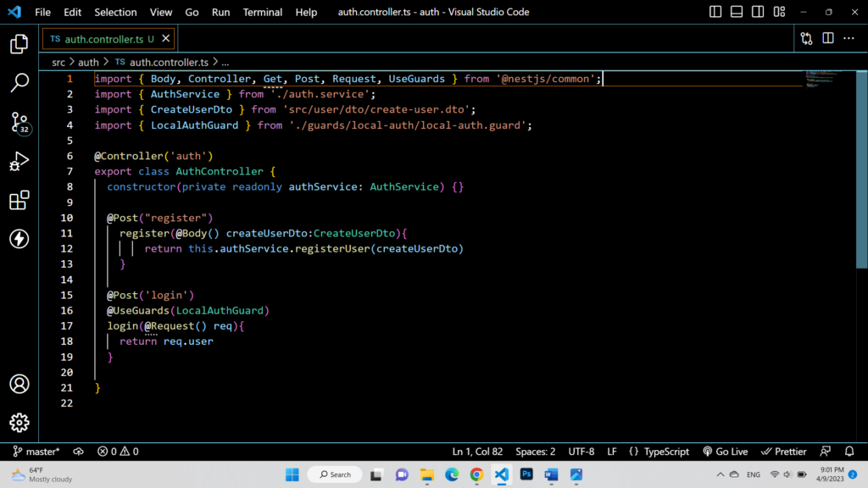Screen dimensions: 868x488
Task: Select the auth.controller.ts editor tab
Action: [108, 39]
